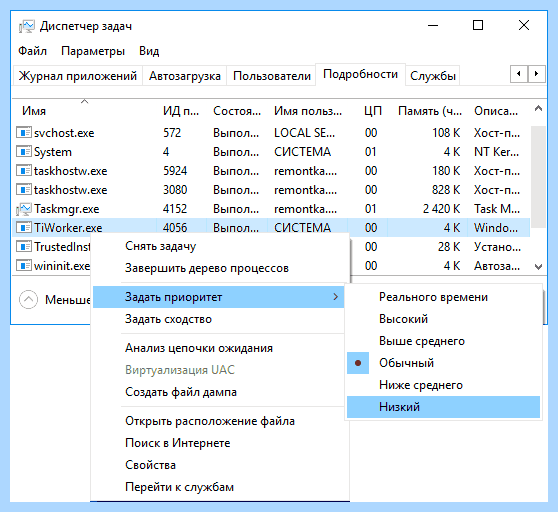The width and height of the screenshot is (558, 512).
Task: Switch to Пользователи tab
Action: pos(272,76)
